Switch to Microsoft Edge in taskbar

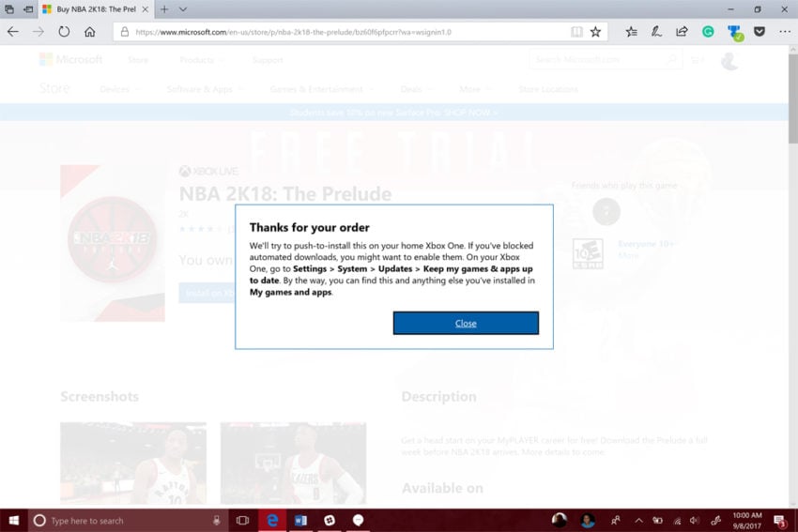pos(272,521)
